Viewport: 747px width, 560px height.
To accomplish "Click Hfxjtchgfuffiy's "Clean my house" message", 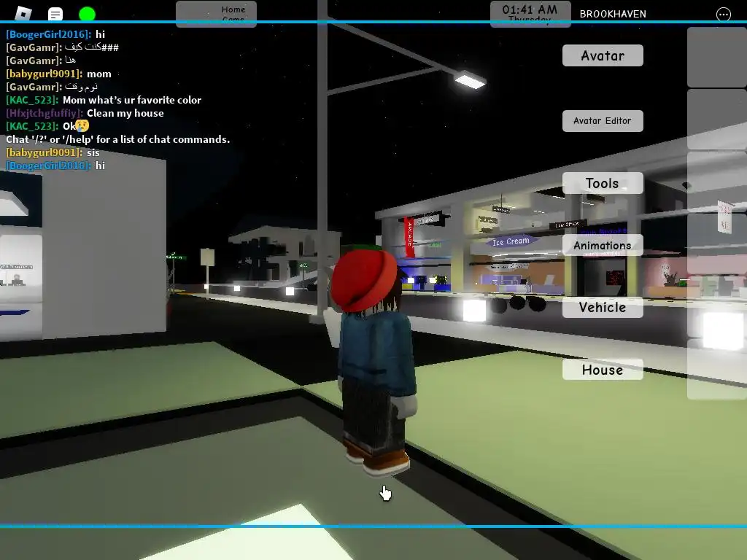I will click(x=85, y=113).
